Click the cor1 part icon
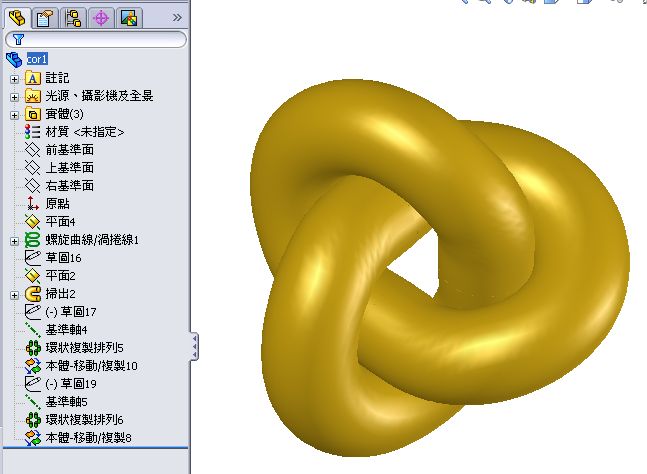The height and width of the screenshot is (474, 647). point(14,60)
